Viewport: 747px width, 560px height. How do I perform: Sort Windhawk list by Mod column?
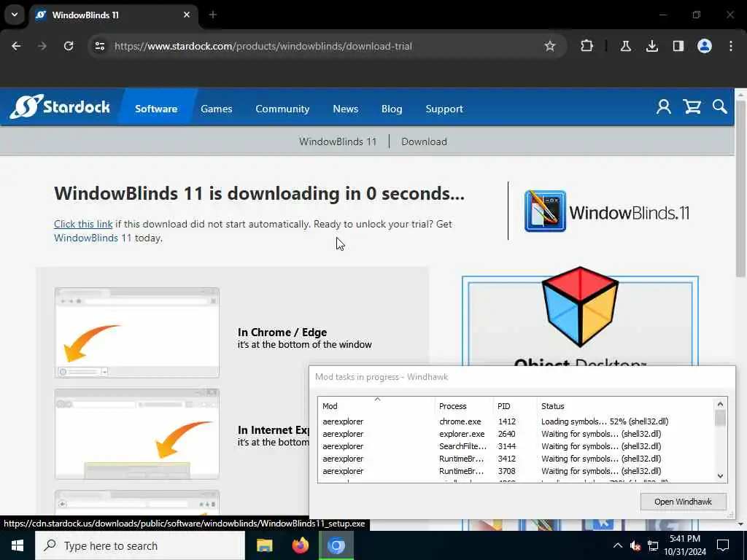(x=376, y=406)
